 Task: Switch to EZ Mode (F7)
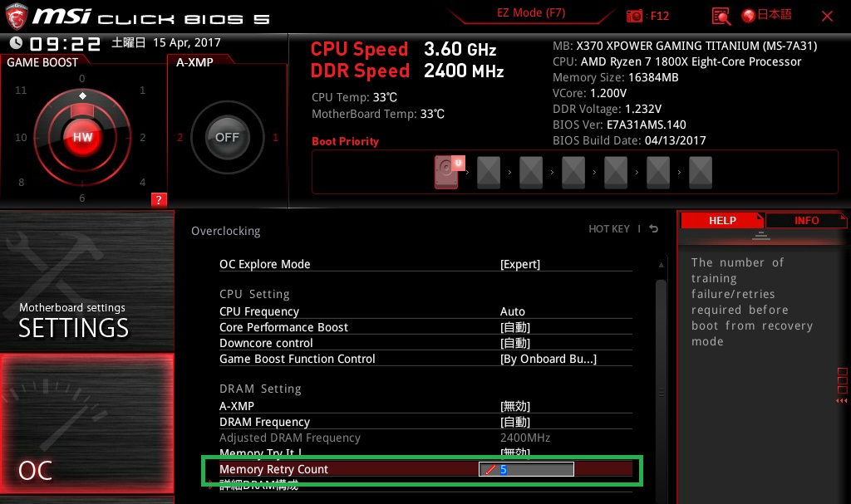pyautogui.click(x=531, y=13)
